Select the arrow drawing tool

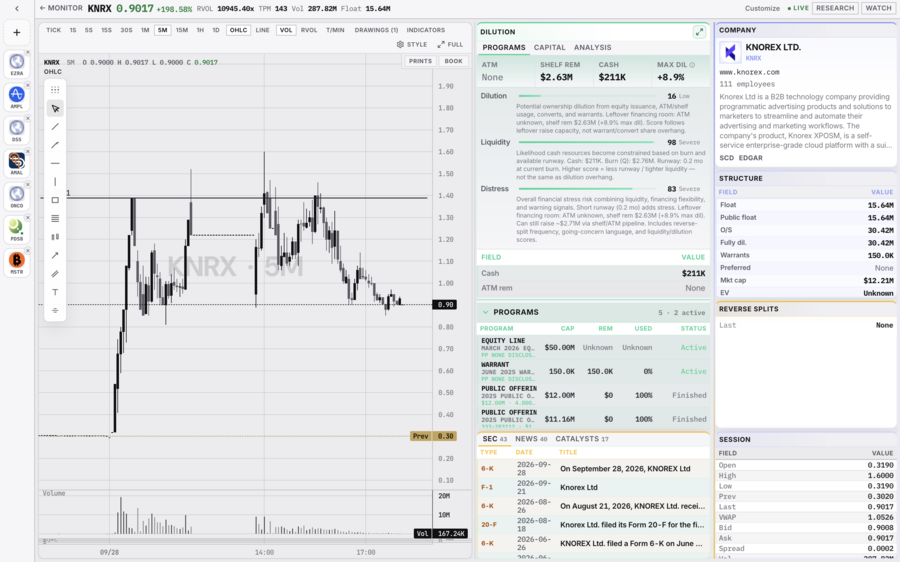[55, 255]
